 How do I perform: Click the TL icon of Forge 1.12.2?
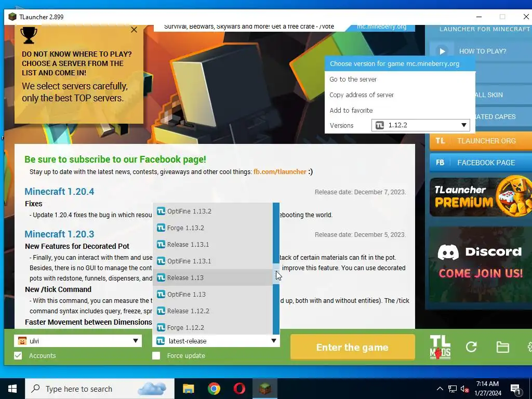[161, 327]
